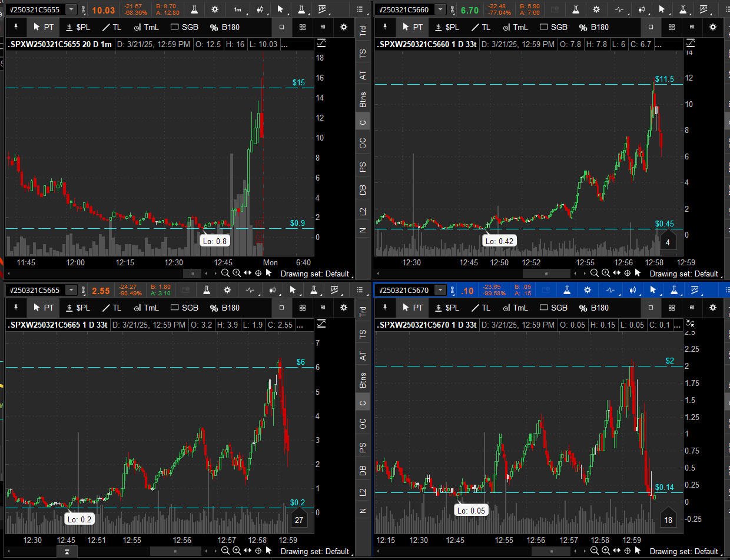Open the patterns menu on the C5655 chart header
Viewport: 730px width, 560px height.
tap(323, 9)
